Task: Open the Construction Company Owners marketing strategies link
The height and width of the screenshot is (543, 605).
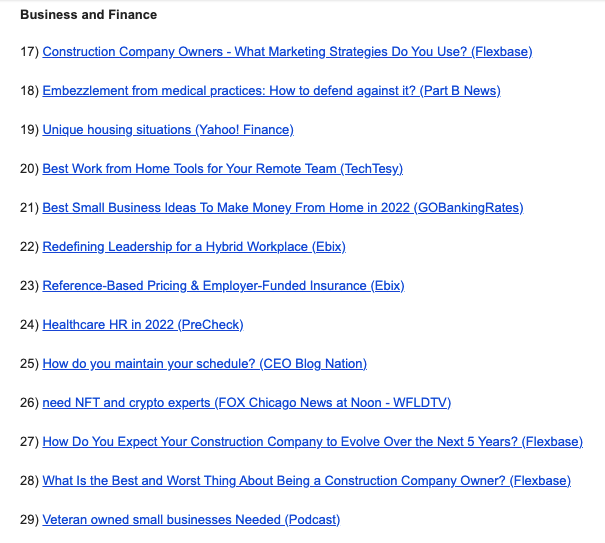Action: pyautogui.click(x=287, y=52)
